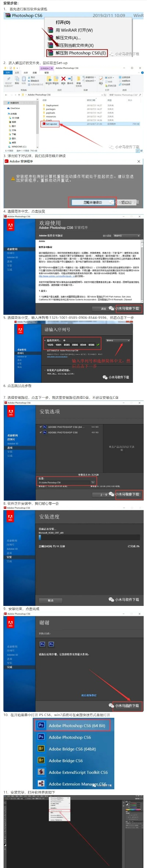Choose 解压到 Photoshop CS6\(E) in context menu
The width and height of the screenshot is (147, 868).
point(77,53)
